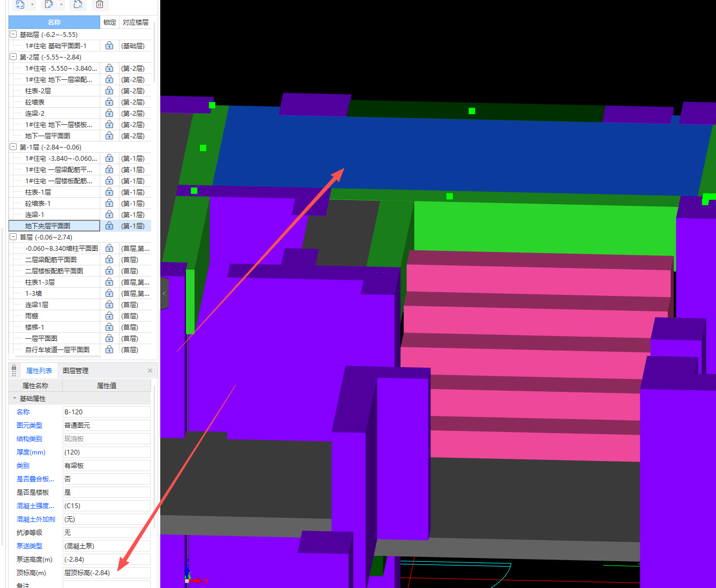Toggle lock for 楼梯-1 row
Image resolution: width=716 pixels, height=588 pixels.
point(109,328)
